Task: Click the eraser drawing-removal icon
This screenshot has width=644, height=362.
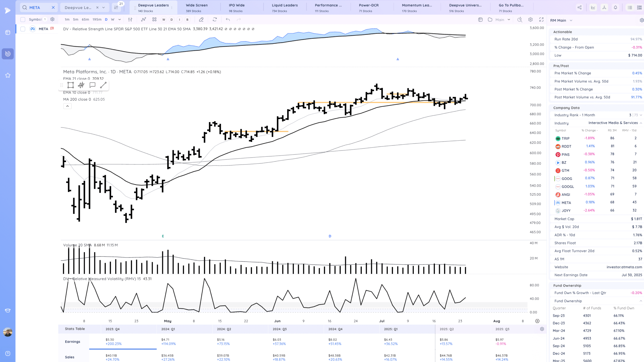Action: coord(201,19)
